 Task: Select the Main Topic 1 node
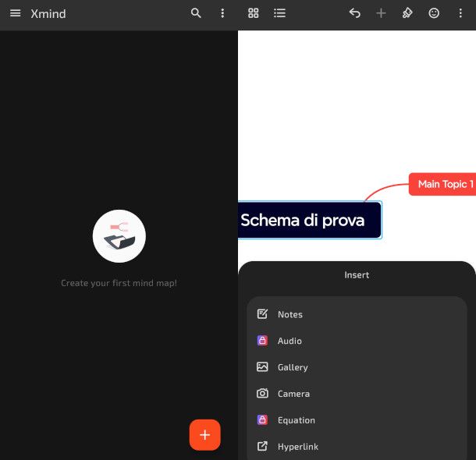[x=442, y=184]
